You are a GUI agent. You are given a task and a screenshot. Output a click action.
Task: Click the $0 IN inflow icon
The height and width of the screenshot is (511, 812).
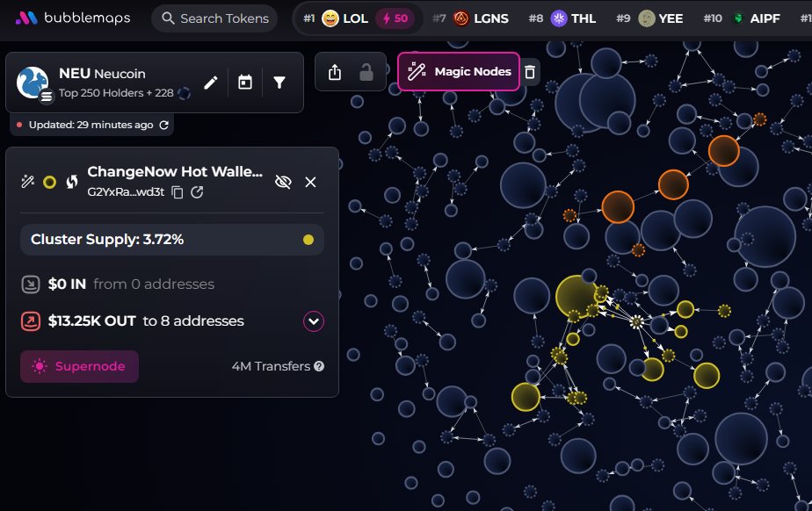[31, 284]
